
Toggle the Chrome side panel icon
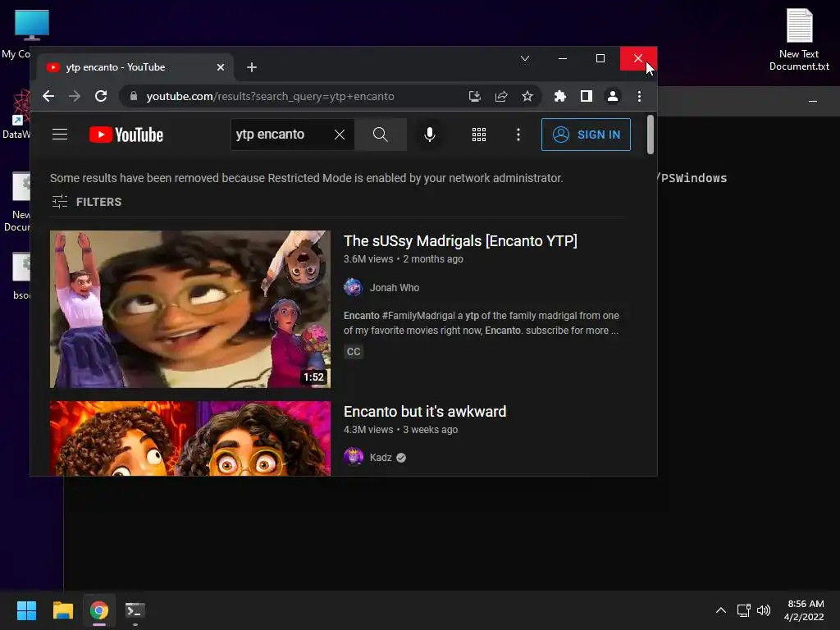pyautogui.click(x=586, y=97)
